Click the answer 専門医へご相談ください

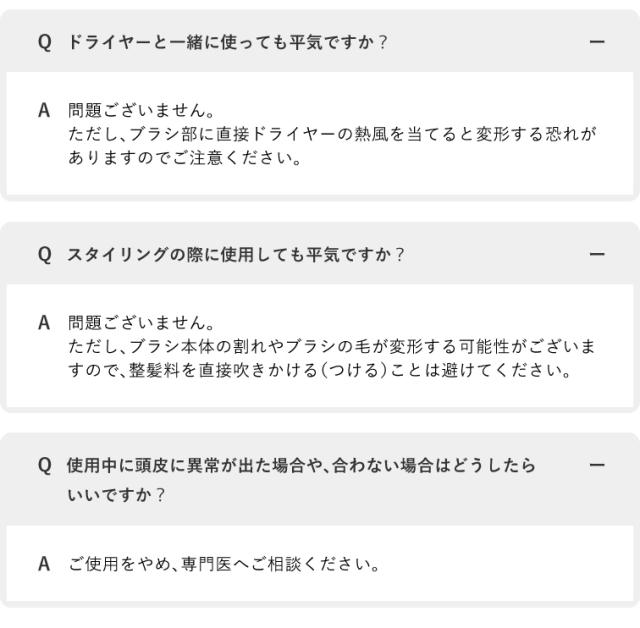pos(224,564)
